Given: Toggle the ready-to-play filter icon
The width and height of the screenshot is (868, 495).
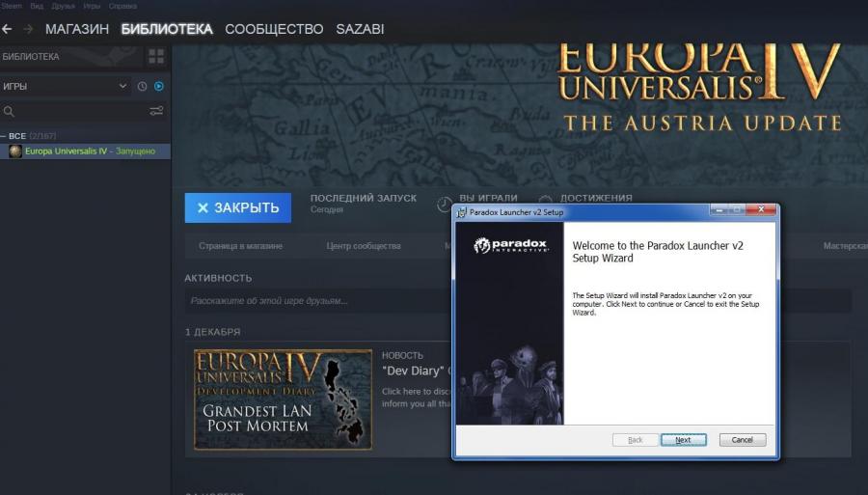Looking at the screenshot, I should 159,86.
